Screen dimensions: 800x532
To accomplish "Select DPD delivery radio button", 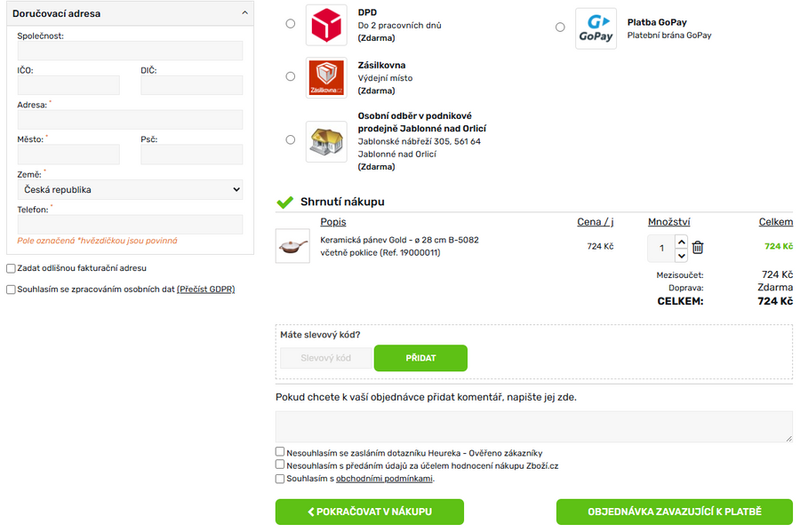I will coord(291,24).
